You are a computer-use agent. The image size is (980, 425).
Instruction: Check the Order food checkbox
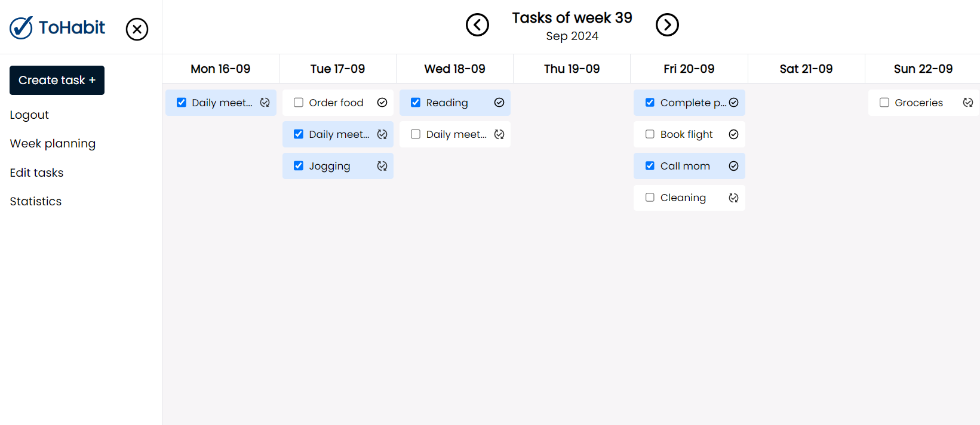[x=299, y=103]
